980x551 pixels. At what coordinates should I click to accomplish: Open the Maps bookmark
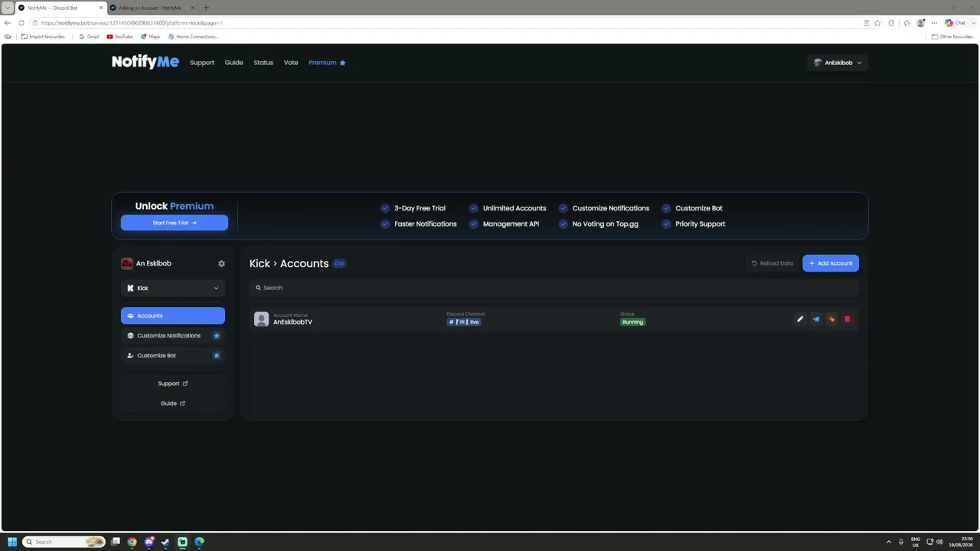click(x=150, y=37)
